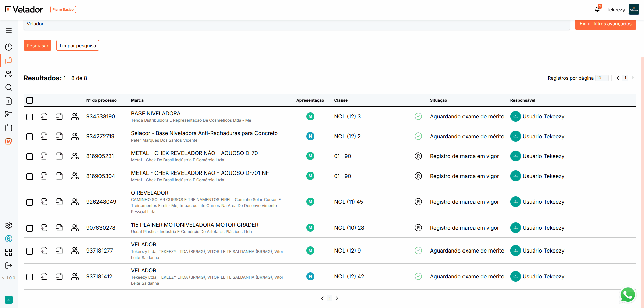Viewport: 644px width, 308px height.
Task: Check the box for BASE NIVELADORA row
Action: pos(30,117)
